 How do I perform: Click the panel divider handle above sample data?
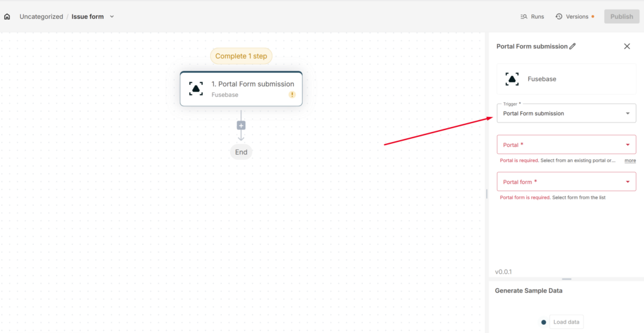tap(567, 279)
